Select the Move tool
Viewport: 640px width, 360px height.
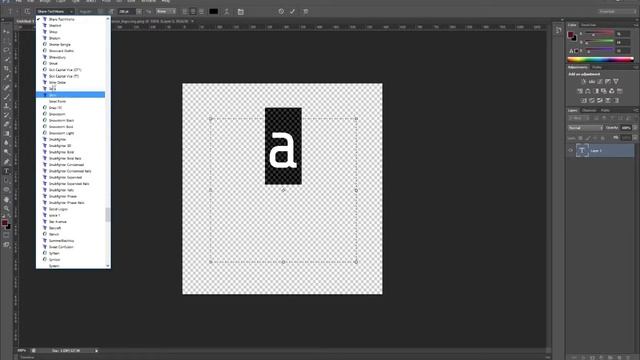[x=6, y=32]
